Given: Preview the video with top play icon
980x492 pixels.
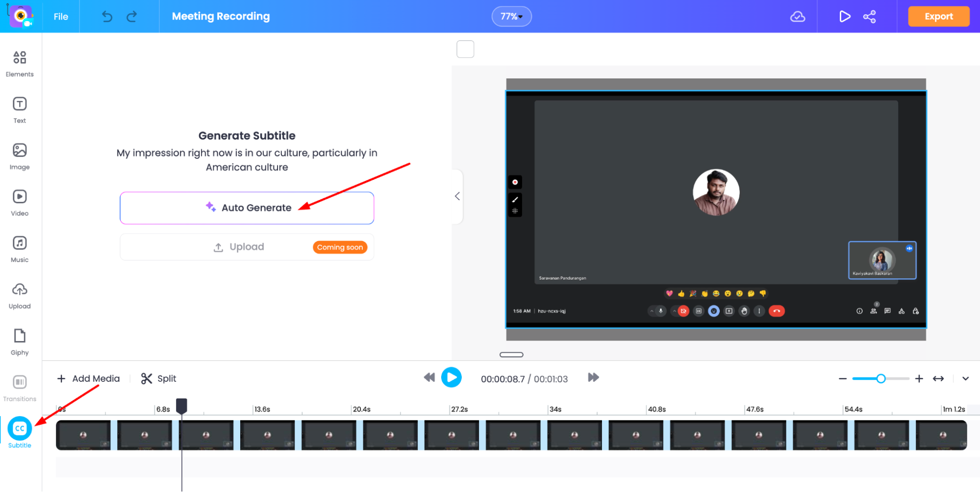Looking at the screenshot, I should click(x=845, y=17).
